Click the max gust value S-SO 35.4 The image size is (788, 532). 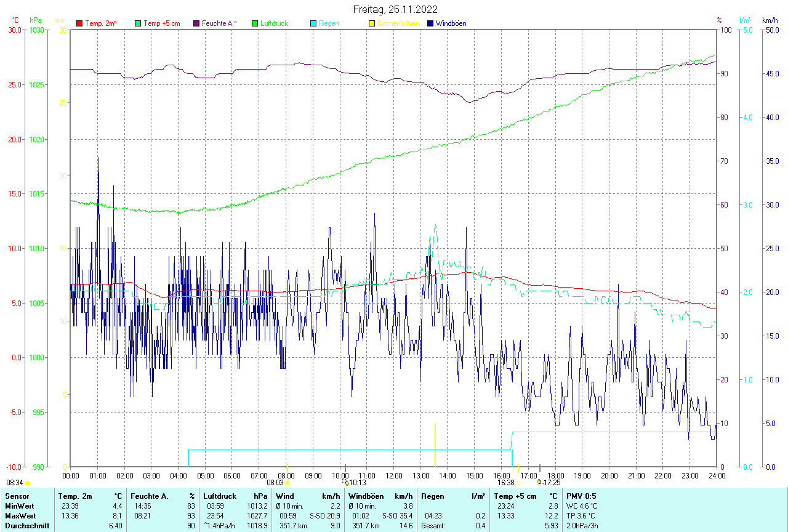(x=398, y=516)
